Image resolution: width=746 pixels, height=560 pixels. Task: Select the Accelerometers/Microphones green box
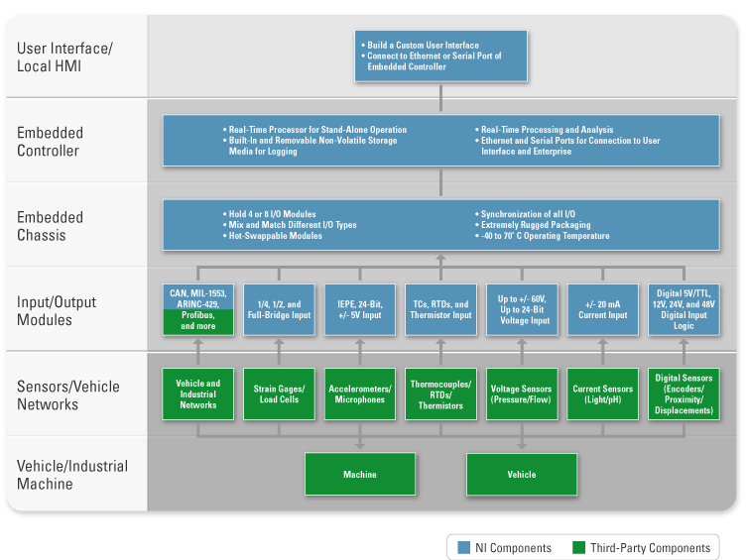360,394
